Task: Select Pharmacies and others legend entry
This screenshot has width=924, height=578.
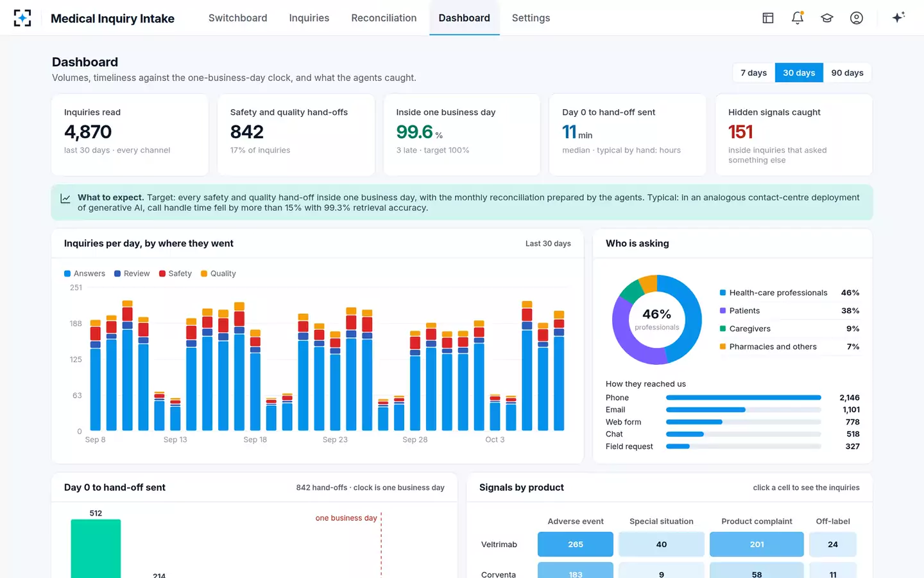Action: pos(790,347)
